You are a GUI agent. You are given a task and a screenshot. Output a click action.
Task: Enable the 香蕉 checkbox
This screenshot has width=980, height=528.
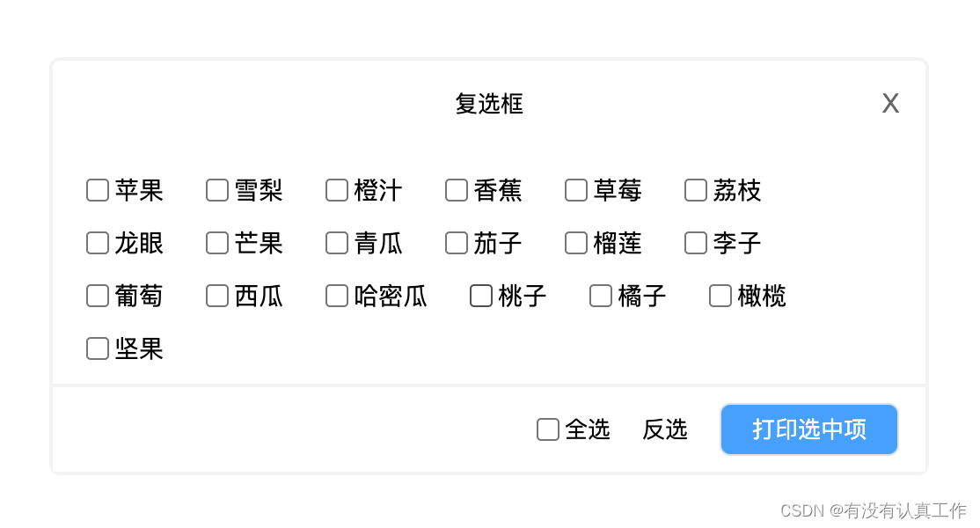point(456,190)
